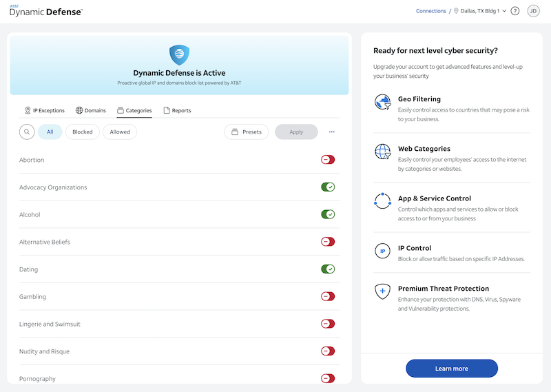551x392 pixels.
Task: Select the Categories tab
Action: tap(134, 110)
